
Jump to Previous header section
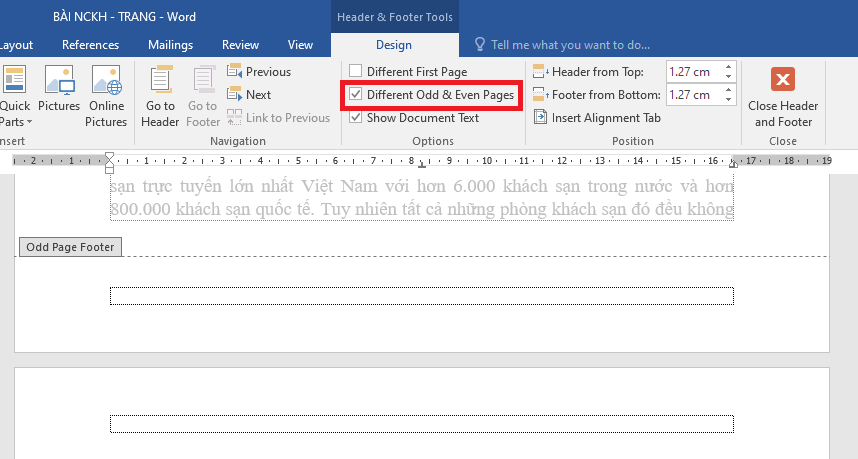259,72
